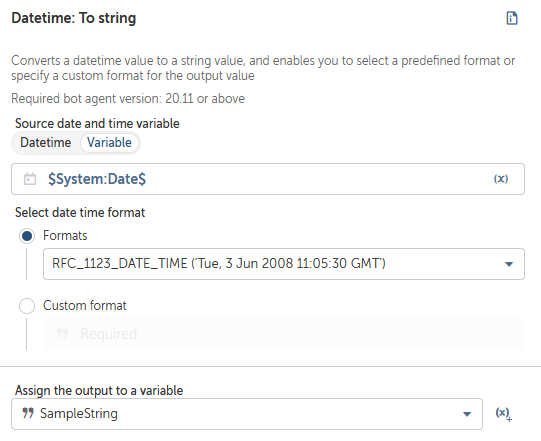Click the Custom format Required input field
The height and width of the screenshot is (441, 541).
[x=284, y=334]
